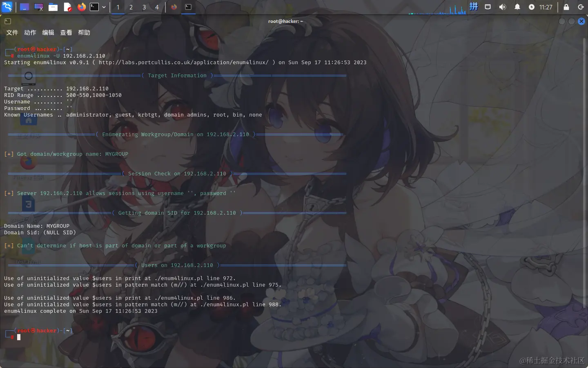
Task: Launch the text editor from the panel
Action: pos(68,7)
